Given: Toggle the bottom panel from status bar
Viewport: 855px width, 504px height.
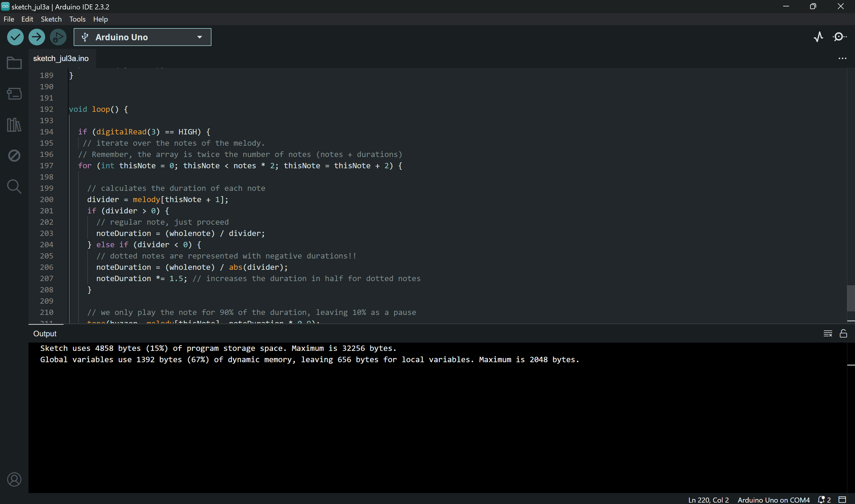Looking at the screenshot, I should 842,499.
